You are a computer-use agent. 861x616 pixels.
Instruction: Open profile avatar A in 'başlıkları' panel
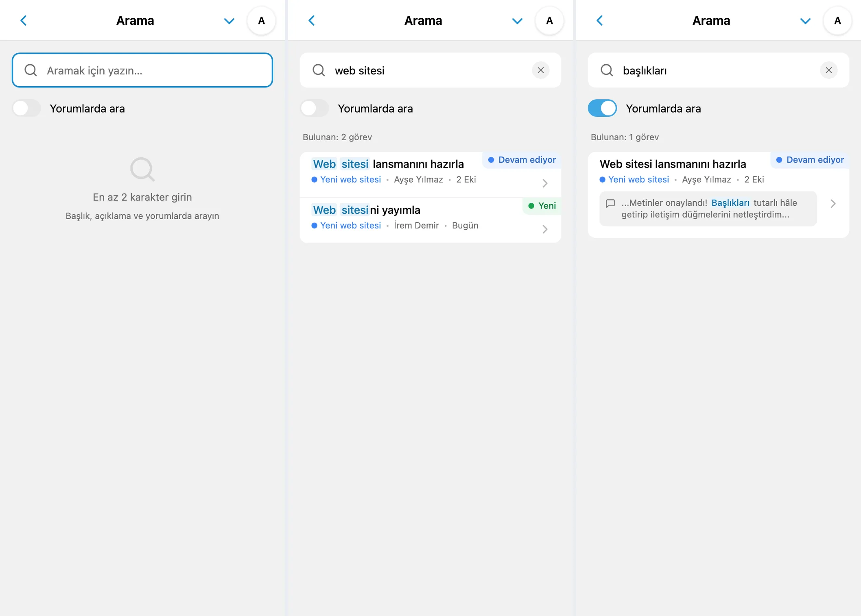(x=838, y=21)
